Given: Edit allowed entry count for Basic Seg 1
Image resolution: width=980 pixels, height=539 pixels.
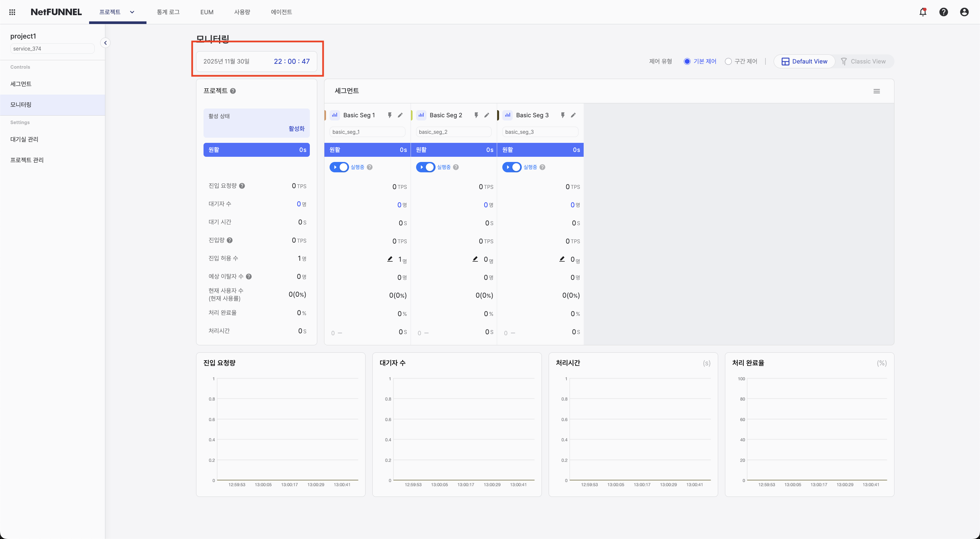Looking at the screenshot, I should (x=390, y=259).
